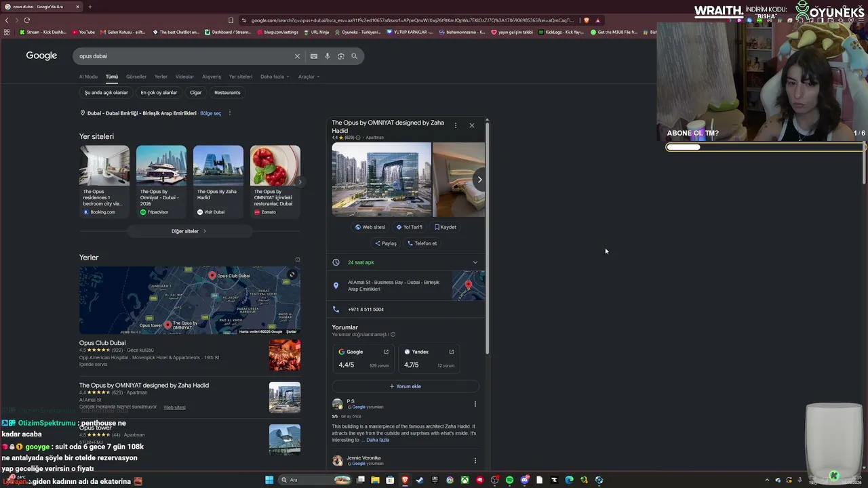Click the Bölge seç link
The image size is (868, 488).
210,113
